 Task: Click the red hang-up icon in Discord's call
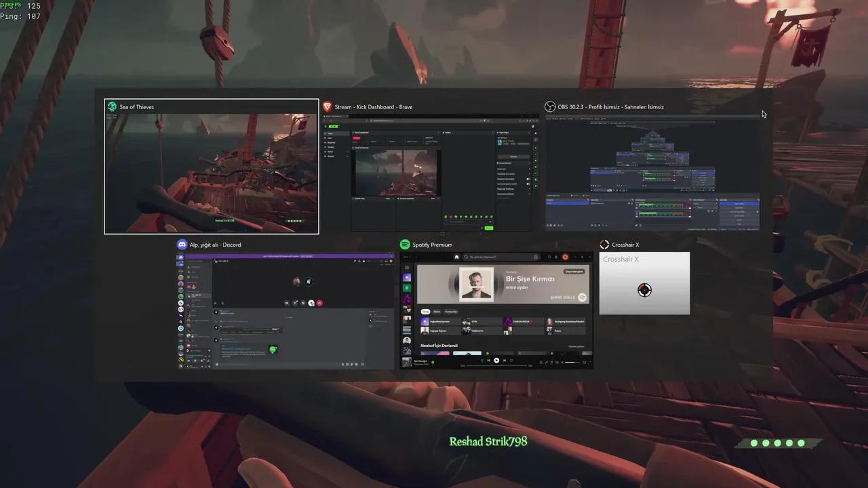click(319, 303)
